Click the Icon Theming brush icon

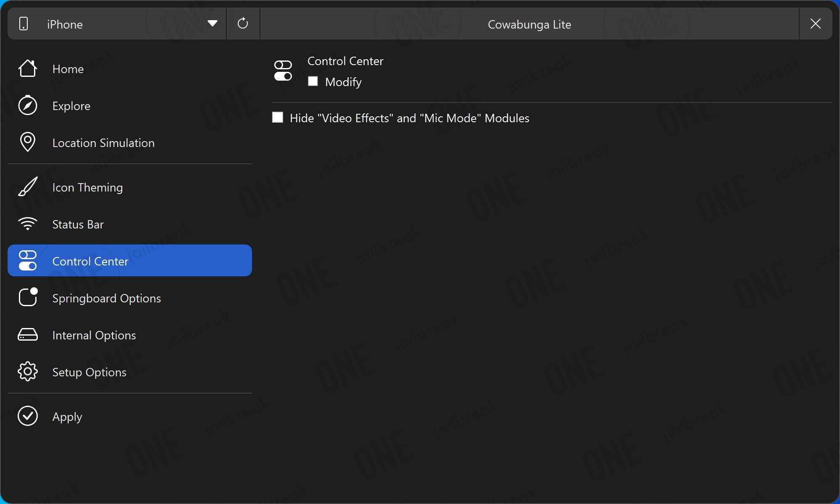[28, 187]
